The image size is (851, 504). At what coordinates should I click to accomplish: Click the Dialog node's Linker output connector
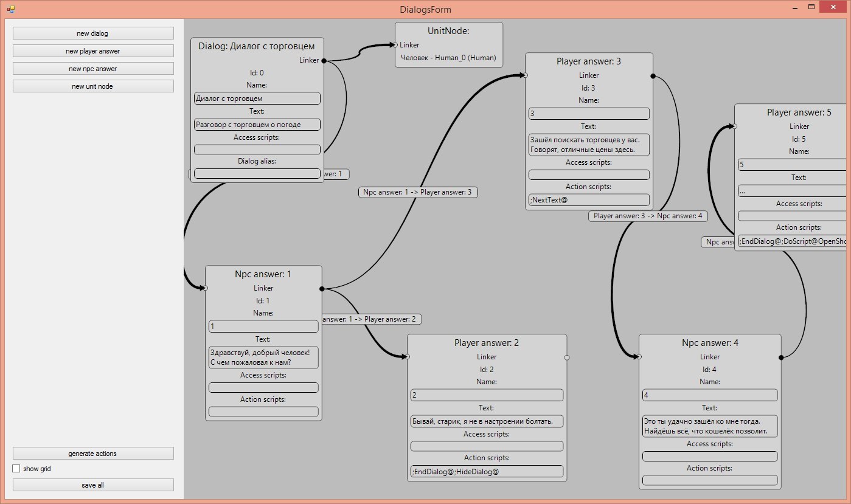coord(324,60)
